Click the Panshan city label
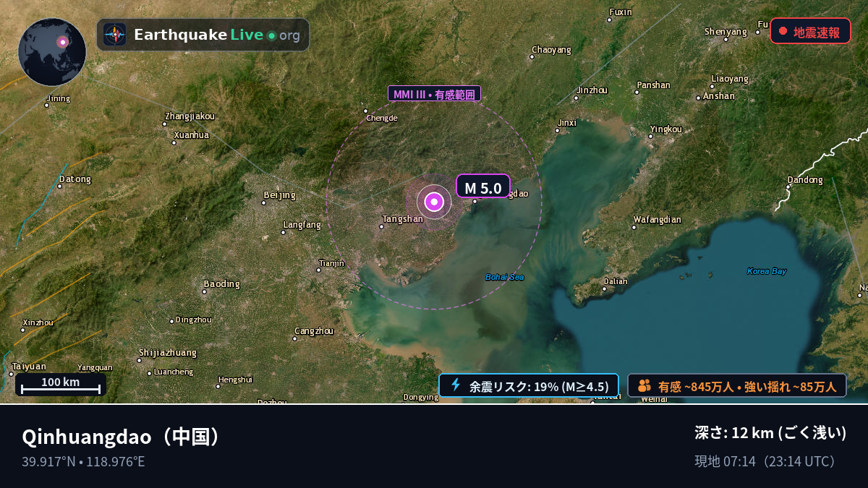The image size is (868, 488). (653, 85)
